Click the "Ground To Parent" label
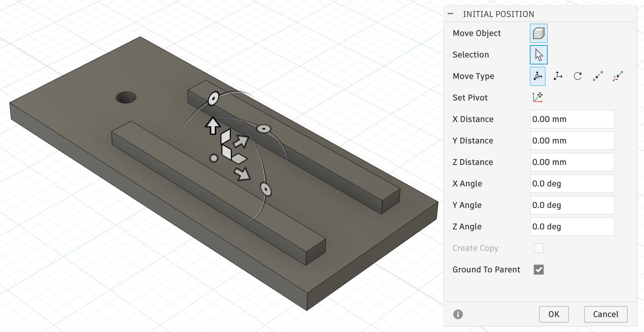 (486, 270)
